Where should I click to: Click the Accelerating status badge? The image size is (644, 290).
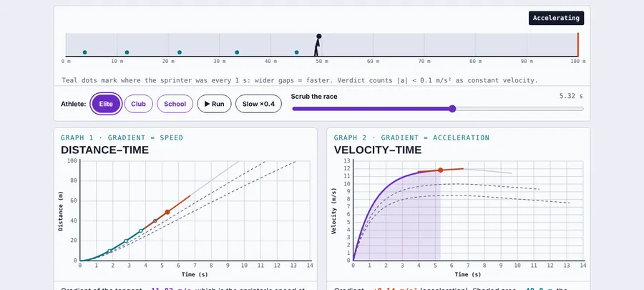point(556,18)
